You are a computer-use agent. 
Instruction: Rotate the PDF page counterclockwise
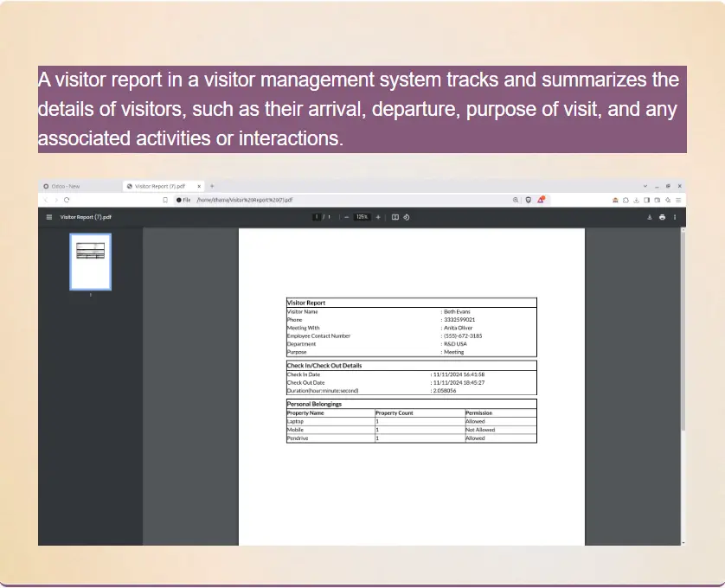[406, 217]
